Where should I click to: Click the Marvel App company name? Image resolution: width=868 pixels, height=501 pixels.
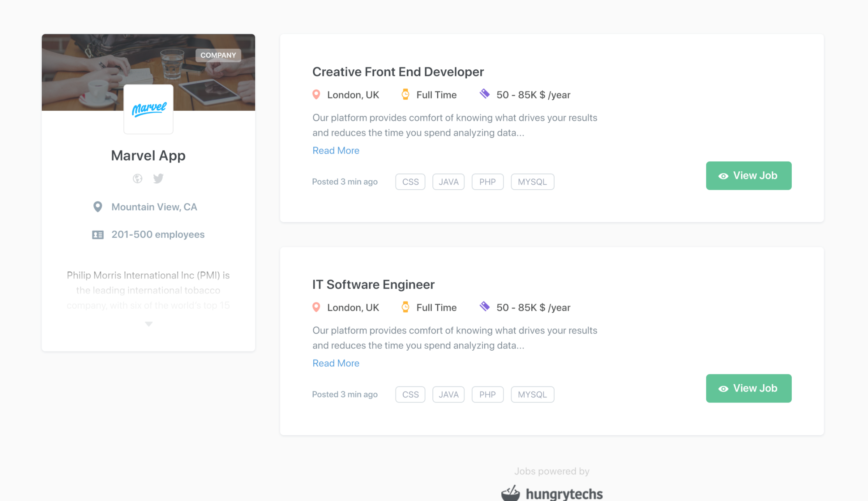pos(148,155)
